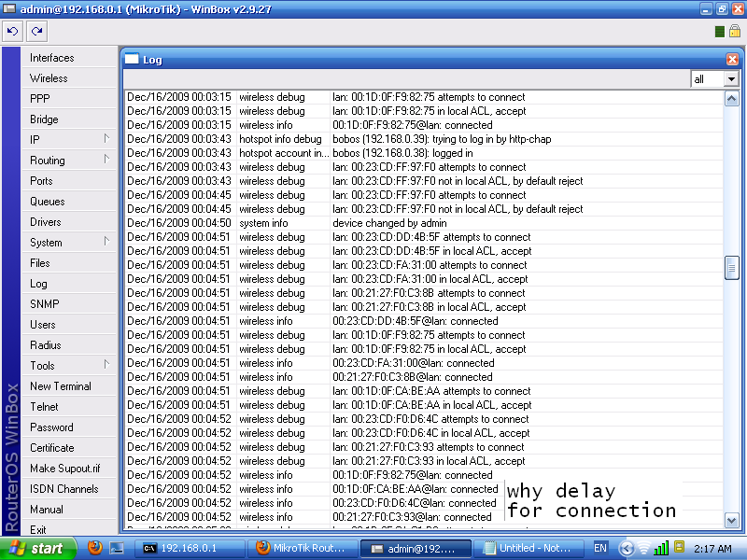Select row 'lan: 00:21:27:F0:C3:93 attempts to connect'
Screen dimensions: 747x560
(x=424, y=447)
